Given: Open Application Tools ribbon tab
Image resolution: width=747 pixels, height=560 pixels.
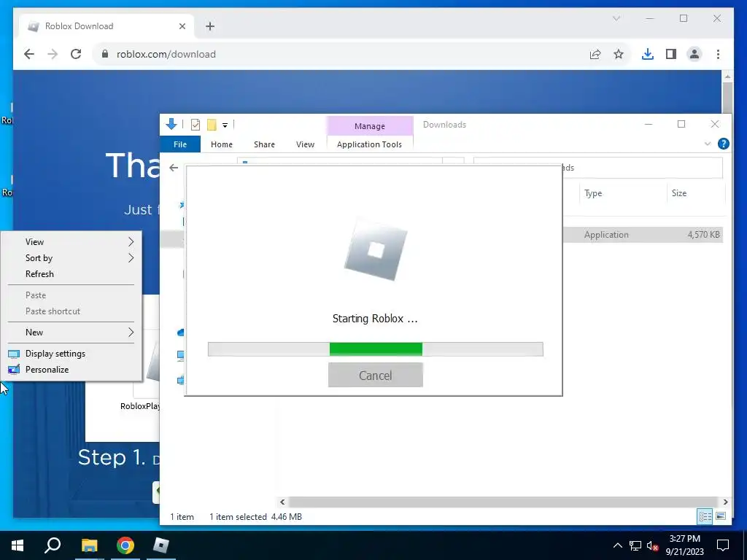Looking at the screenshot, I should pyautogui.click(x=369, y=144).
